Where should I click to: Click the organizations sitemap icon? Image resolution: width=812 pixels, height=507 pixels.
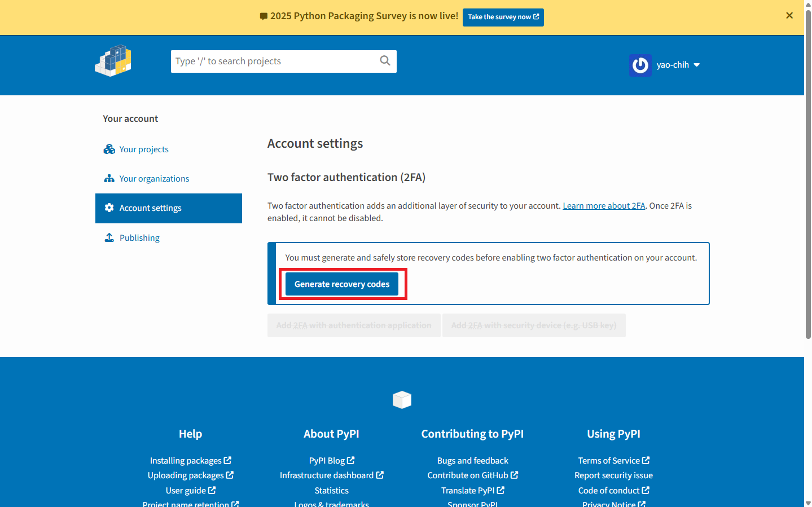pyautogui.click(x=109, y=178)
